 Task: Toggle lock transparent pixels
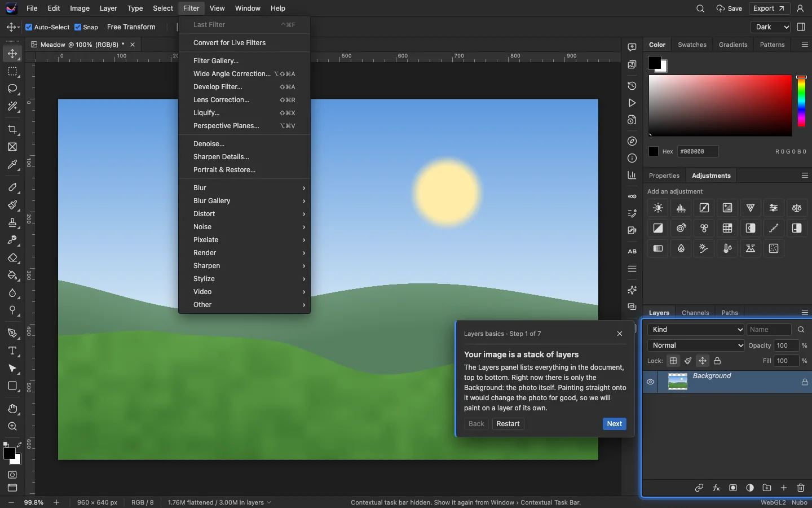click(673, 361)
